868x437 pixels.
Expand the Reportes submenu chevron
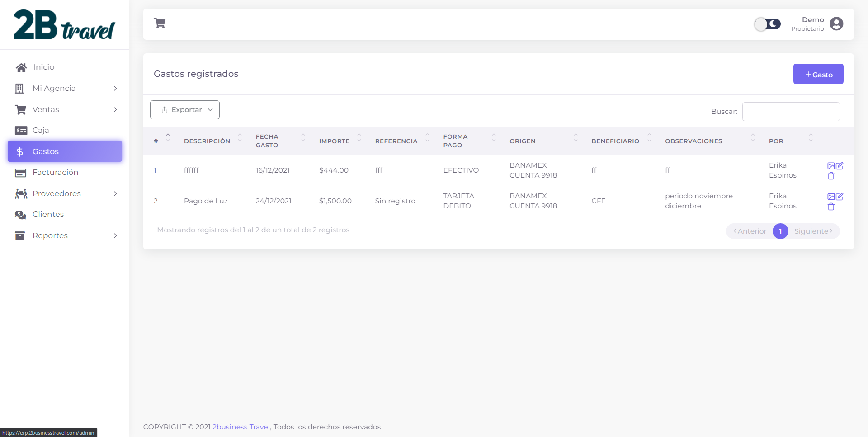click(115, 235)
